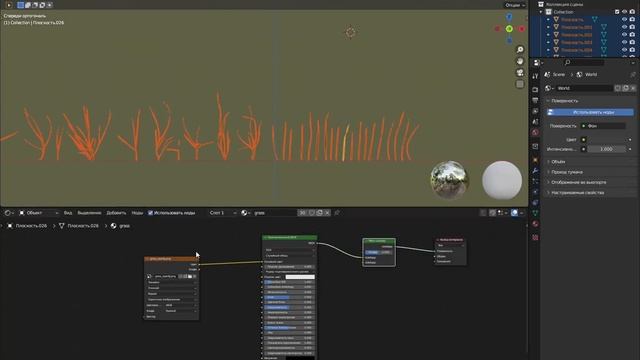Open the View Layer properties tab

tap(535, 111)
